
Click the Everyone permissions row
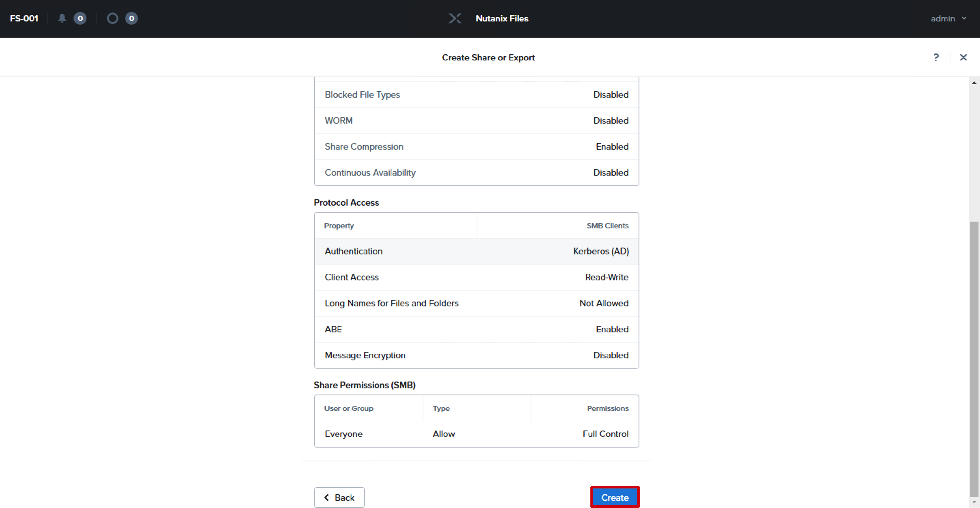click(x=476, y=434)
